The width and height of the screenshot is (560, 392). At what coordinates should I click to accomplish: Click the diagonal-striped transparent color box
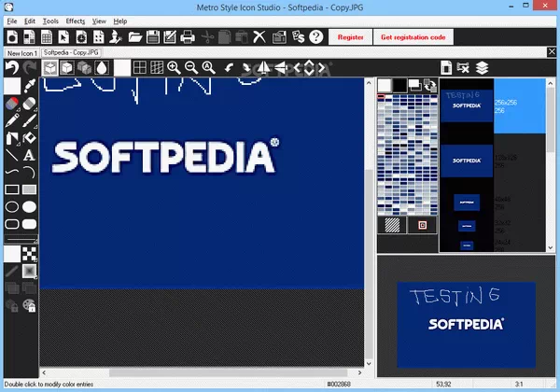point(392,225)
